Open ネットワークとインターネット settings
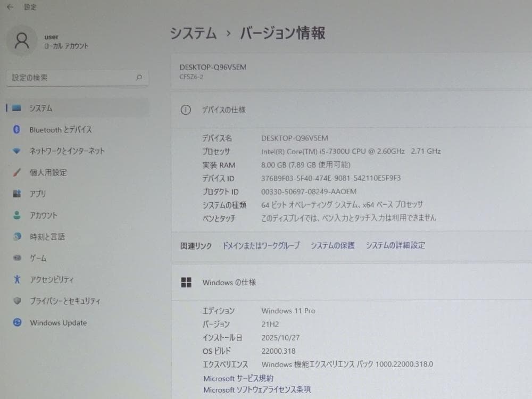This screenshot has height=399, width=532. pos(77,151)
